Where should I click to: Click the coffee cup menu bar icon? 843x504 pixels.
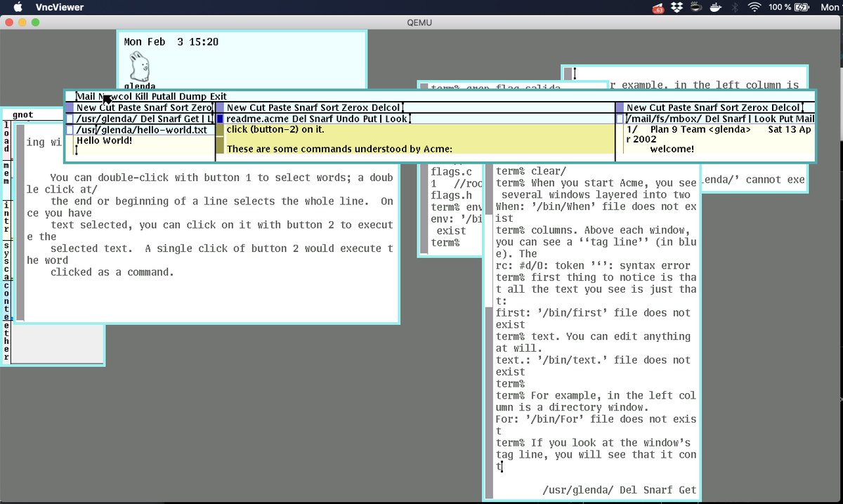695,7
